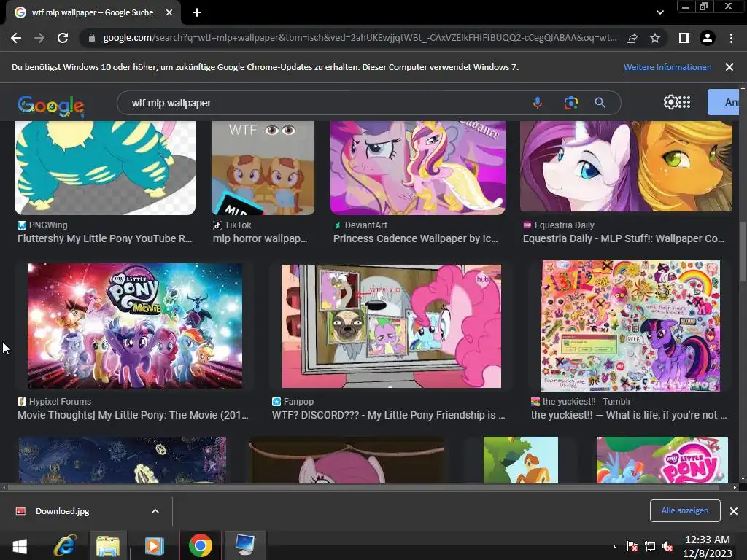Select the wtf mlp wallpaper tab
The height and width of the screenshot is (560, 747).
coord(93,13)
